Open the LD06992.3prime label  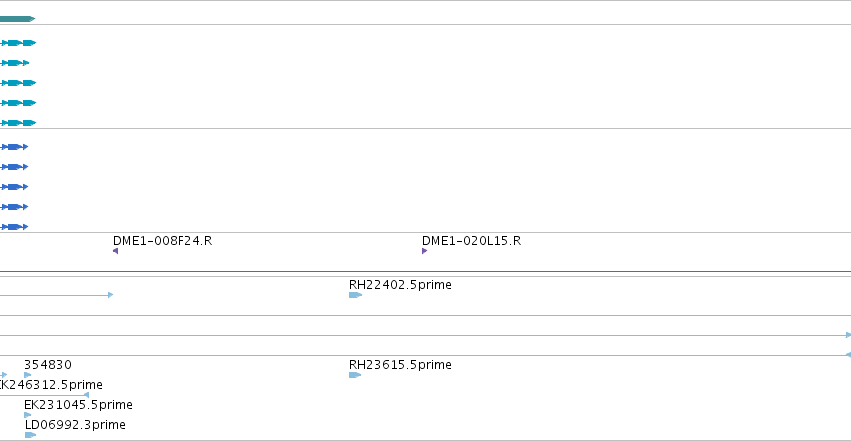point(75,425)
